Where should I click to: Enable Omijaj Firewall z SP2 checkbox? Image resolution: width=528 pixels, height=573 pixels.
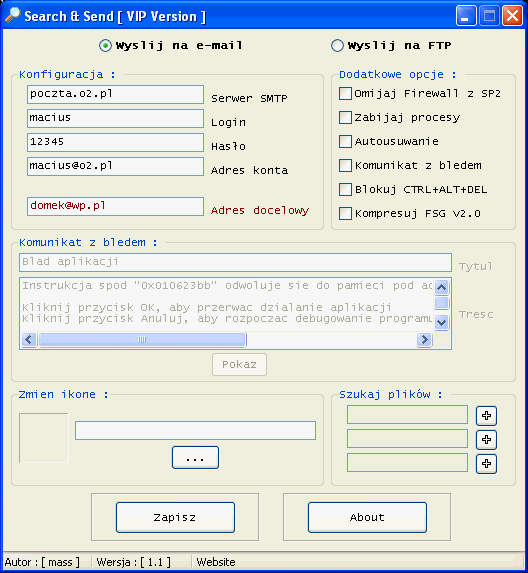coord(345,94)
